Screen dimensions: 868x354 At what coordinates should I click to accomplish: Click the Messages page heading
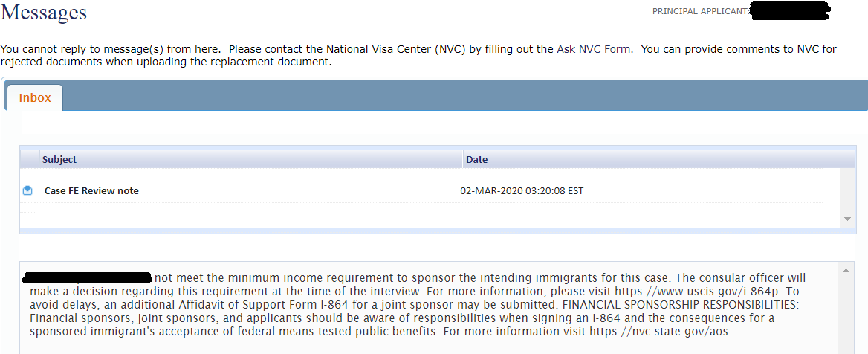(x=44, y=12)
